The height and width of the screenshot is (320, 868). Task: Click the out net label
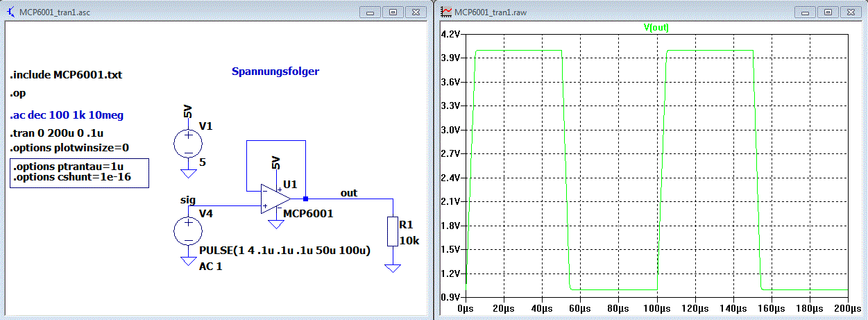click(x=349, y=192)
